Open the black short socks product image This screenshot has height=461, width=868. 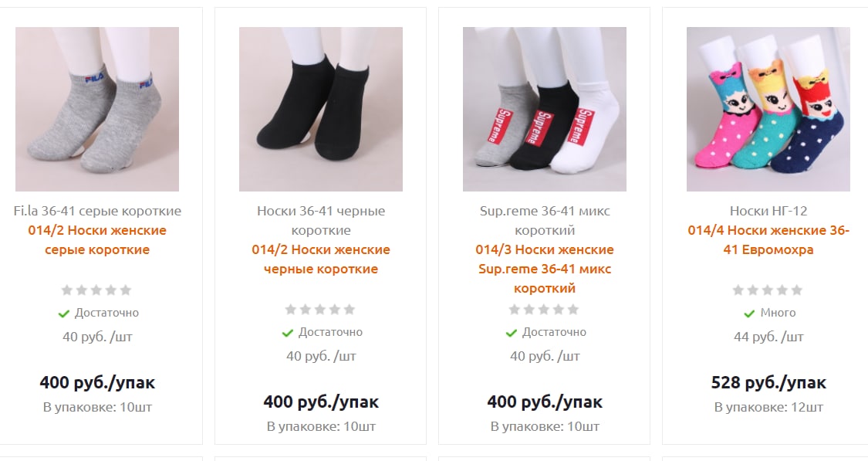(x=320, y=109)
